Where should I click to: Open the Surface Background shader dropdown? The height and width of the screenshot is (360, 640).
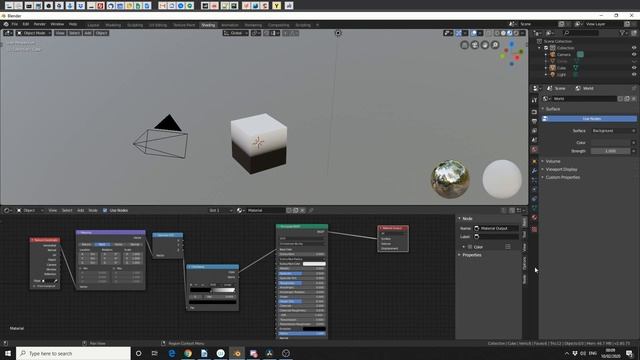click(613, 131)
